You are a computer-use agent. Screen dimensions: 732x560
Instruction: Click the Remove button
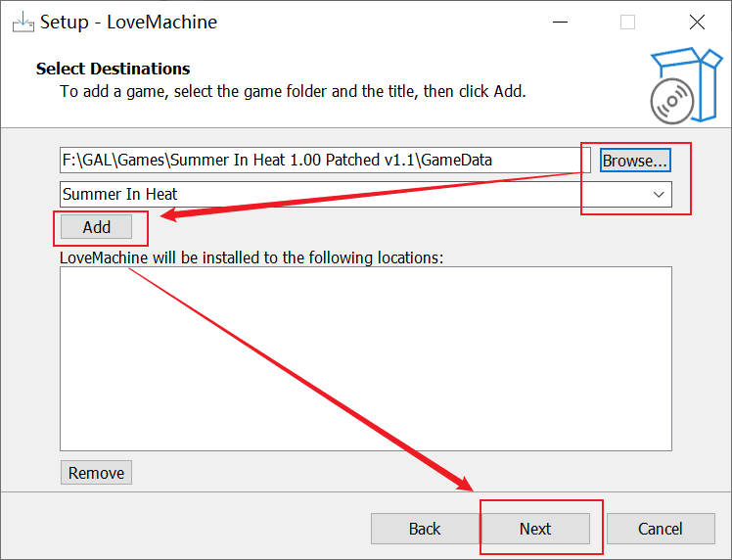coord(96,473)
